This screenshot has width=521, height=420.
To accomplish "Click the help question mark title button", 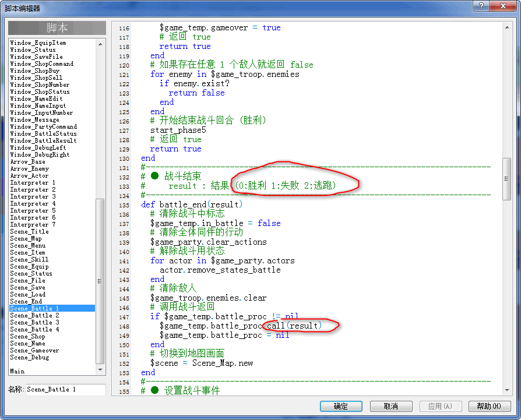I will point(481,6).
